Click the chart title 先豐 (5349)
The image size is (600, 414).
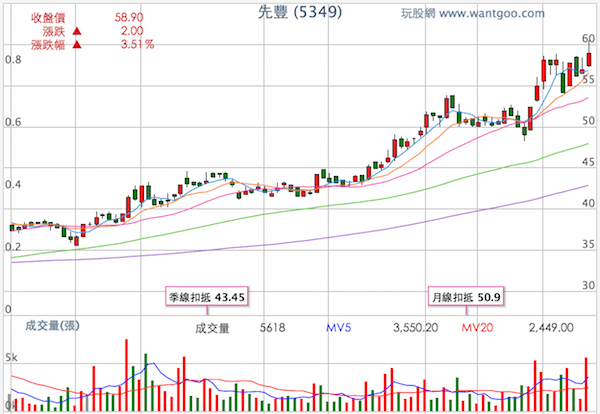pos(300,12)
